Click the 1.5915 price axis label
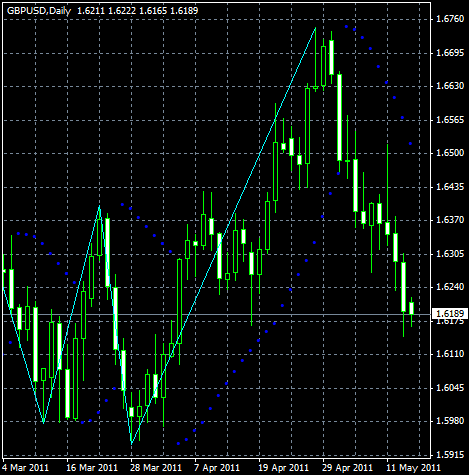The height and width of the screenshot is (475, 469). pos(450,455)
